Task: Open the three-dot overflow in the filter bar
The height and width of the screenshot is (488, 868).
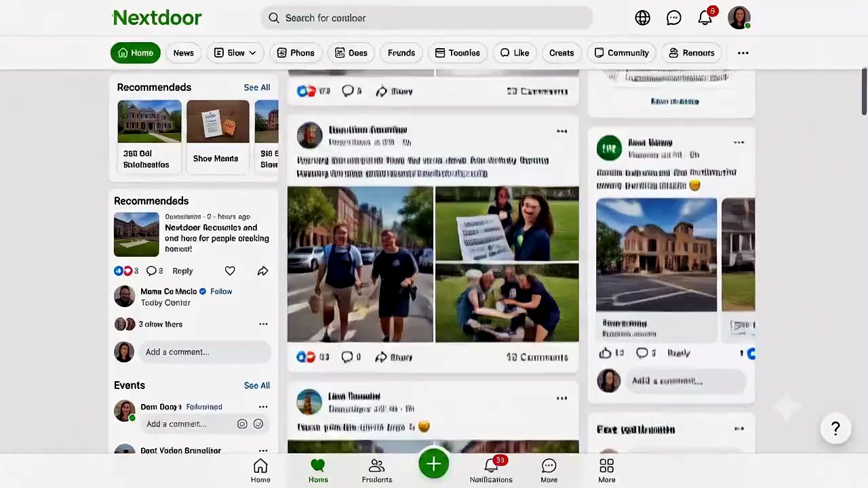Action: 743,53
